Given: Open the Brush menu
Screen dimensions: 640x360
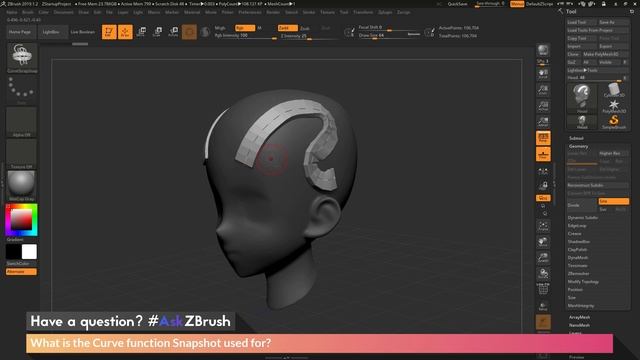Looking at the screenshot, I should pos(28,12).
